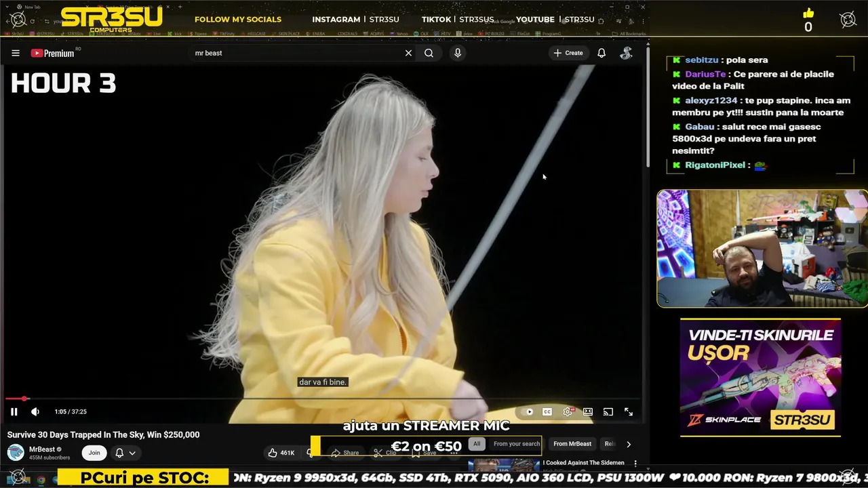Switch to theater mode

pos(588,411)
